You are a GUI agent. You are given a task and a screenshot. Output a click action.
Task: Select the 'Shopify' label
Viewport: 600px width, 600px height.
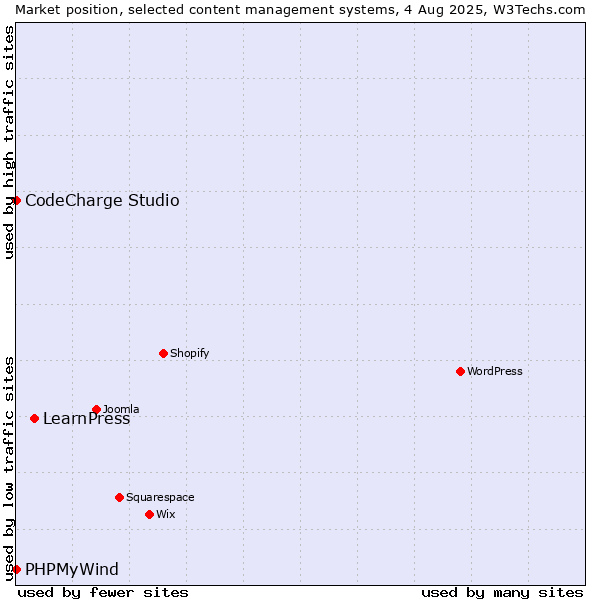(189, 354)
